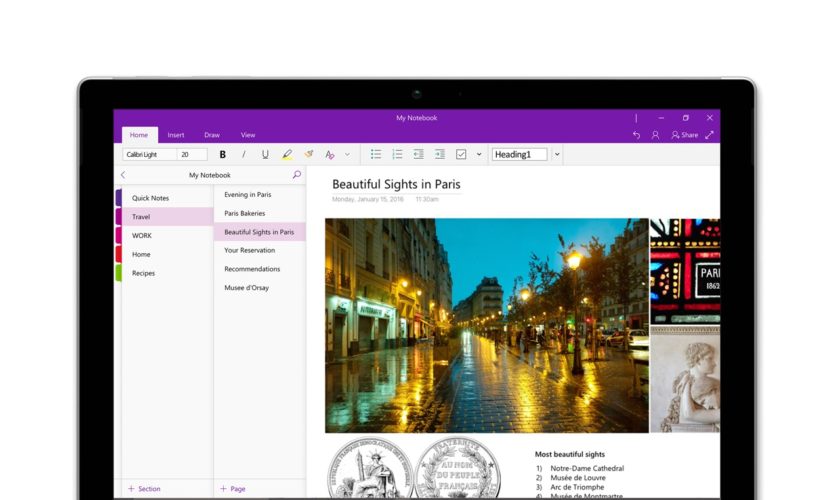Screen dimensions: 840x500
Task: Click the underline icon
Action: tap(265, 155)
